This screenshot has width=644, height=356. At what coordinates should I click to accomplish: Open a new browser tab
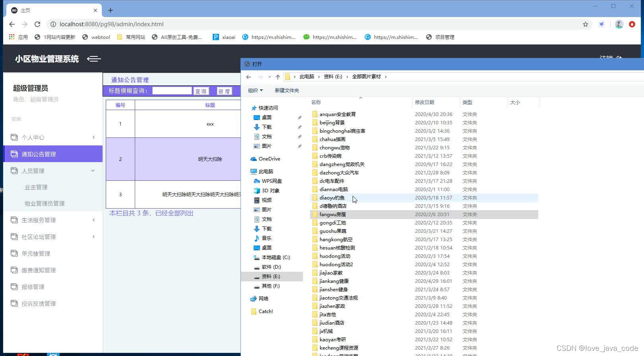[x=111, y=10]
